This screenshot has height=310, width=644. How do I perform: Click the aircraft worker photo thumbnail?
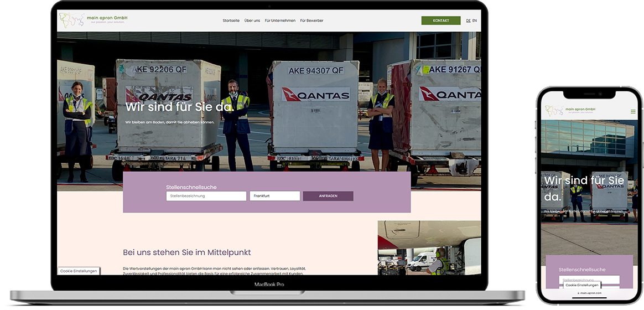(x=429, y=247)
